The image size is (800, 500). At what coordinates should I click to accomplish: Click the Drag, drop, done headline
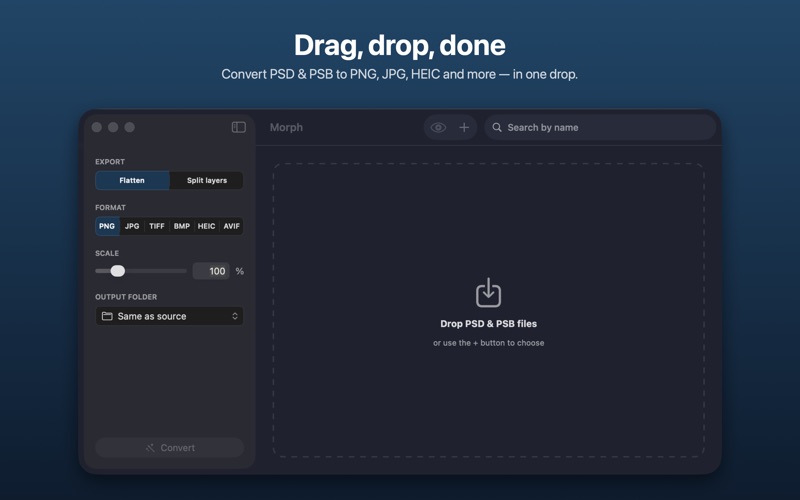(400, 45)
